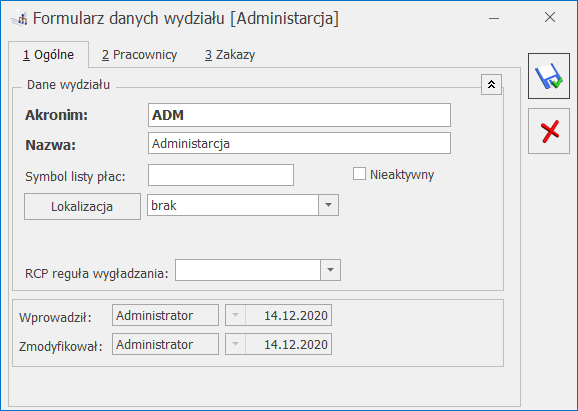Save the form with the floppy disk icon
This screenshot has width=578, height=411.
click(x=549, y=76)
